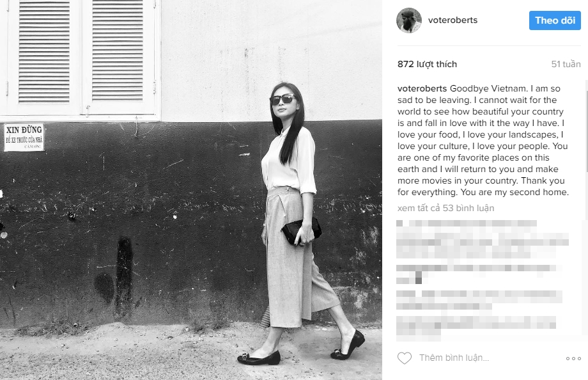The width and height of the screenshot is (588, 380).
Task: View who liked via 872 lượt thích
Action: (x=427, y=64)
